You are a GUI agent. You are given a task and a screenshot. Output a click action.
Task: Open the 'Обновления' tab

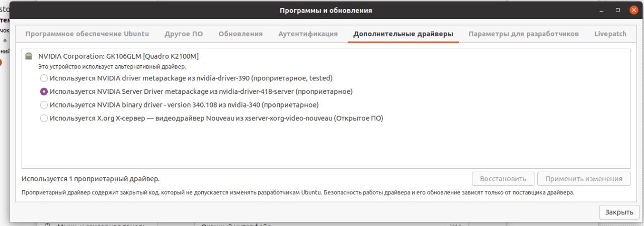coord(240,34)
